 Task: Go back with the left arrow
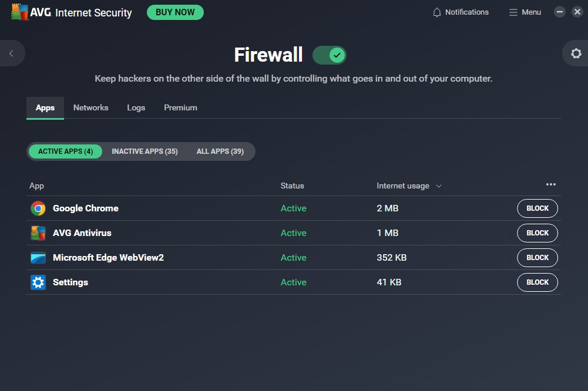pyautogui.click(x=12, y=53)
